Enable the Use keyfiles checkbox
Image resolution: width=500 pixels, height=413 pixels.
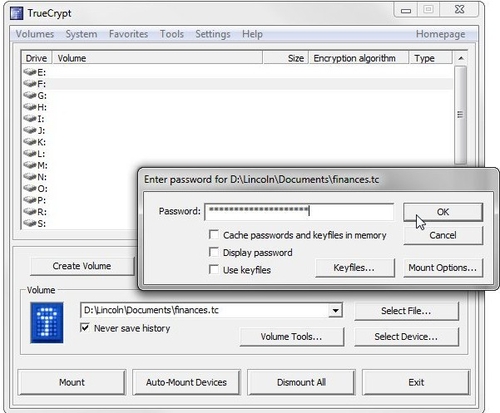pos(214,269)
